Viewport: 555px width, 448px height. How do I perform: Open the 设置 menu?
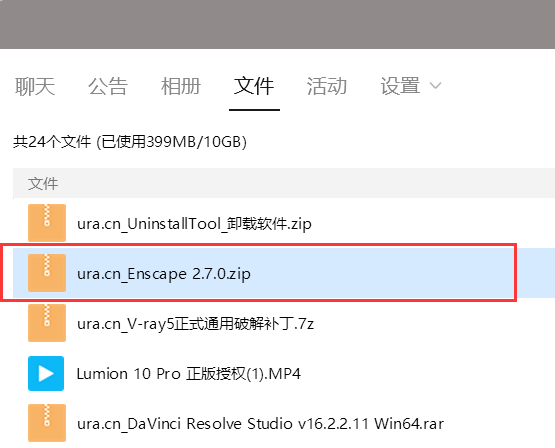pos(400,86)
